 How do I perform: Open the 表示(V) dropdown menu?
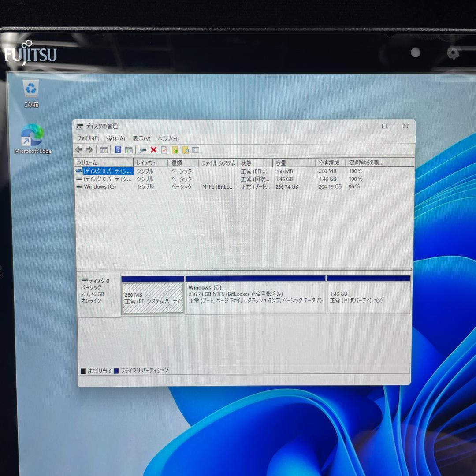(141, 138)
